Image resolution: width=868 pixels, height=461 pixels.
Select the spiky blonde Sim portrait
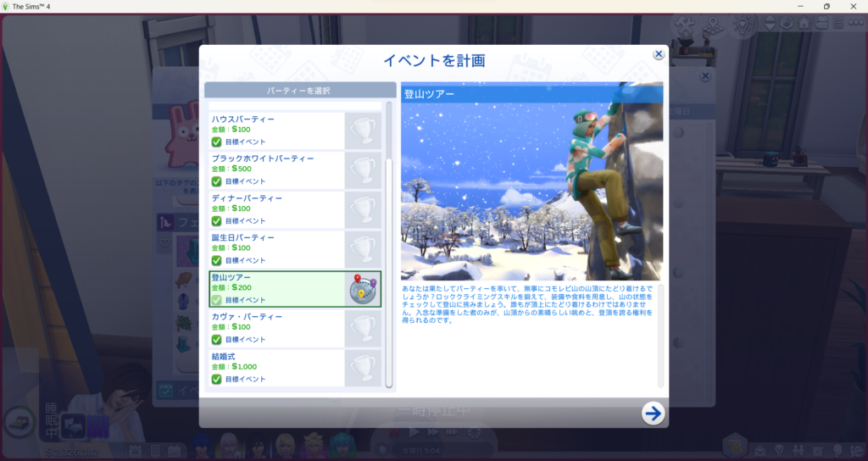click(314, 446)
